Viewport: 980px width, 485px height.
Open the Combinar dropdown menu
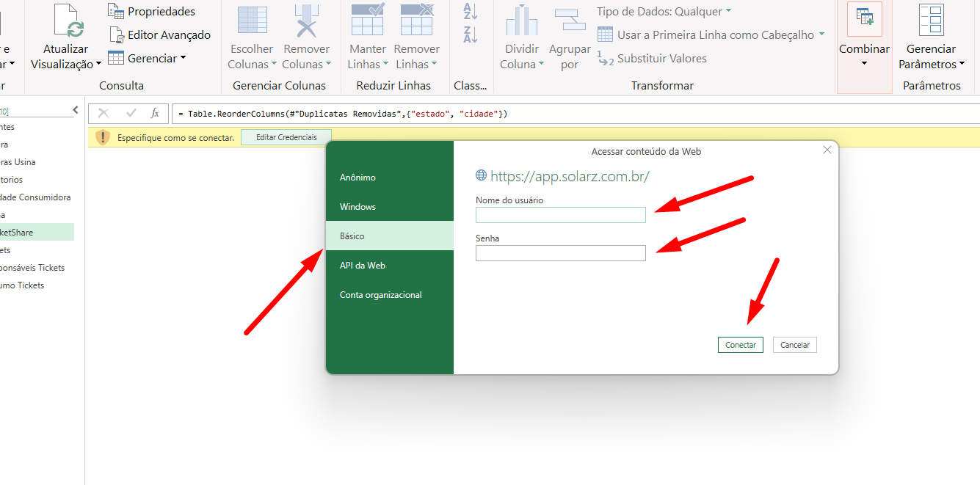click(864, 56)
